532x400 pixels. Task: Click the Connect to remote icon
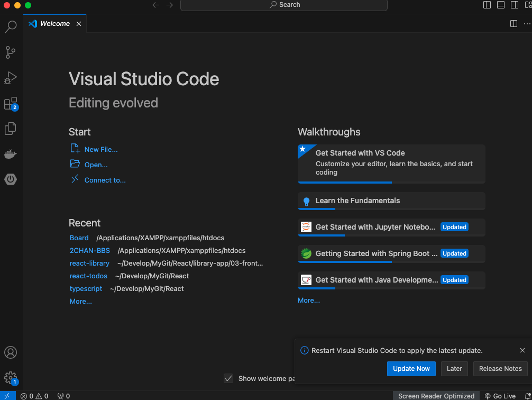pyautogui.click(x=75, y=179)
